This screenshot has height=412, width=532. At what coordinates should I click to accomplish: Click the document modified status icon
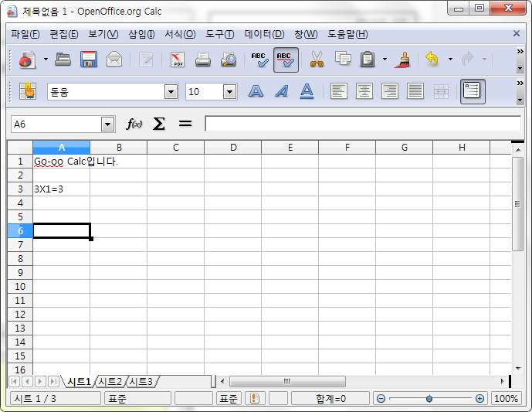255,398
